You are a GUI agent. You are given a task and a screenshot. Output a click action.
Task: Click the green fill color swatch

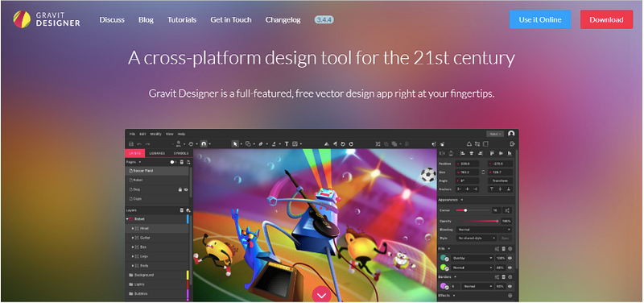[444, 267]
